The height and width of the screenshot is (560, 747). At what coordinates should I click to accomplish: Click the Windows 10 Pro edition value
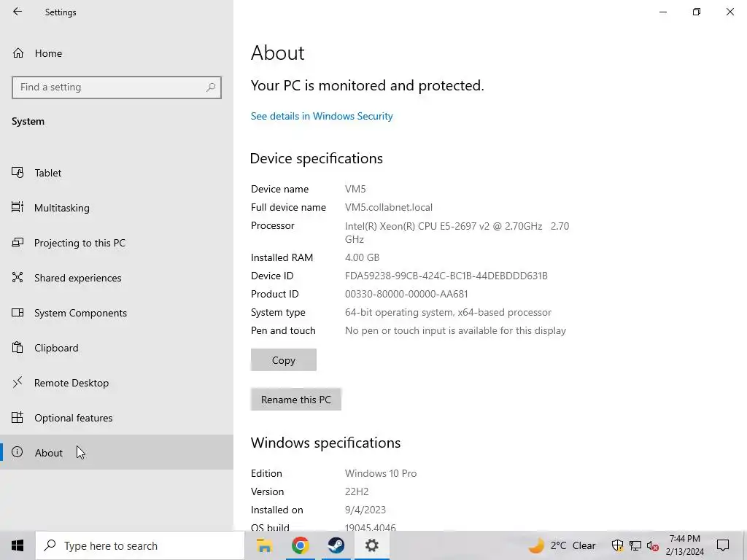pos(381,473)
